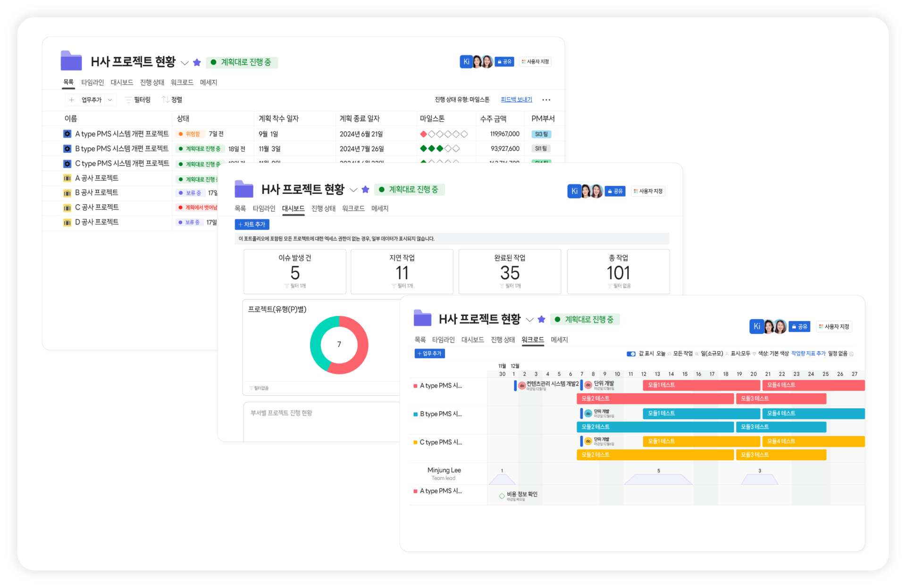Click the star icon in the dashboard header
This screenshot has height=588, width=906.
[x=365, y=190]
